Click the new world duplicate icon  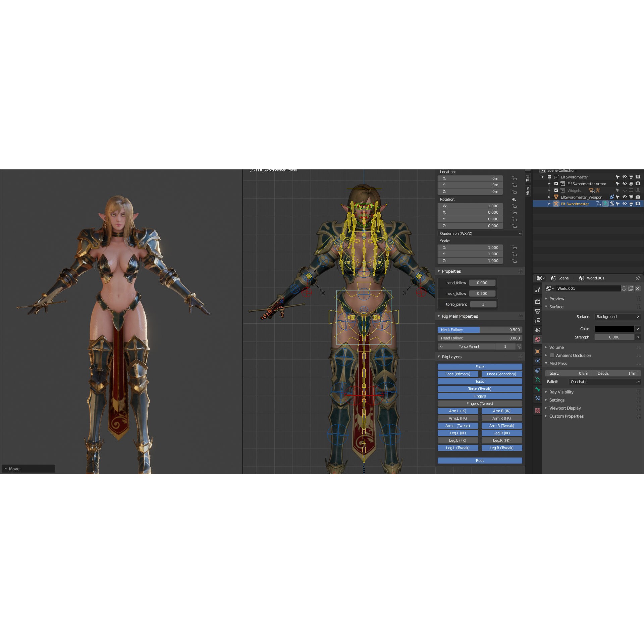coord(631,288)
